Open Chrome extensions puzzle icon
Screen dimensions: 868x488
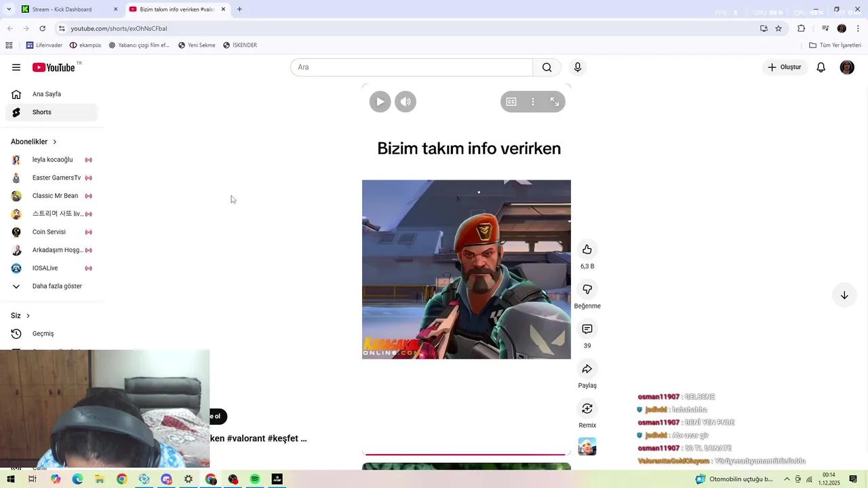coord(802,28)
